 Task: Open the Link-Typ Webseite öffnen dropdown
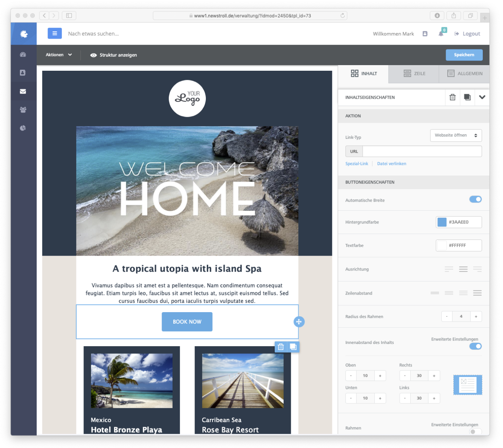point(456,135)
